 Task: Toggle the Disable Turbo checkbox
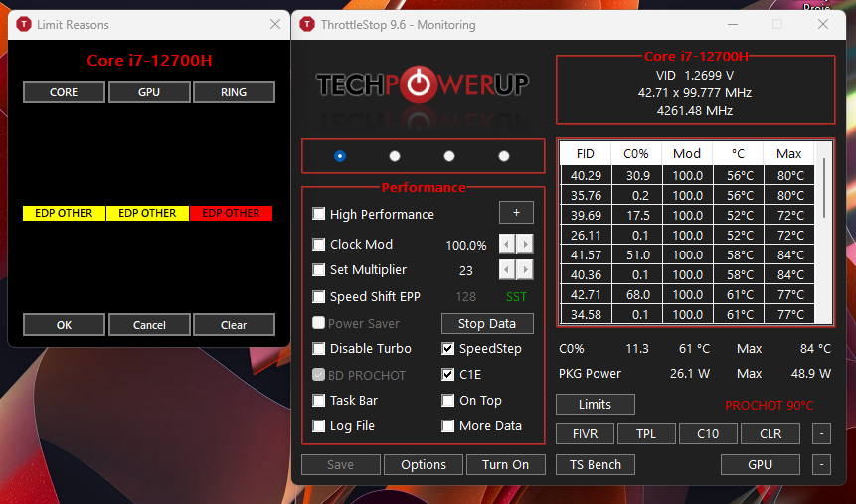(318, 348)
